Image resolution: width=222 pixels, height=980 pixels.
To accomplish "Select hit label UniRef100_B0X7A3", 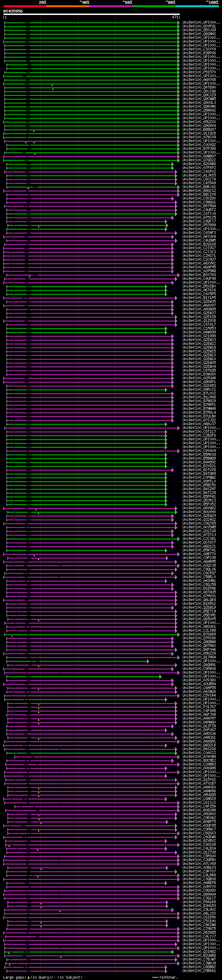I will 199,275.
